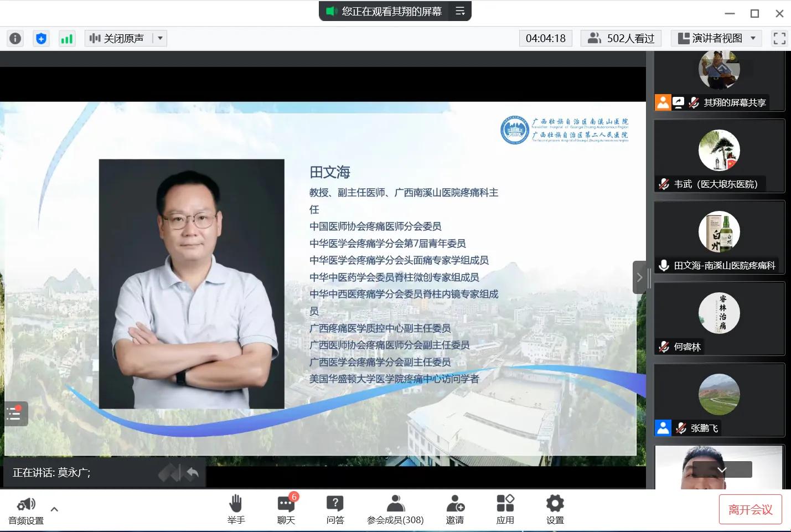
Task: Open the 问答 Q&A panel
Action: click(x=335, y=508)
